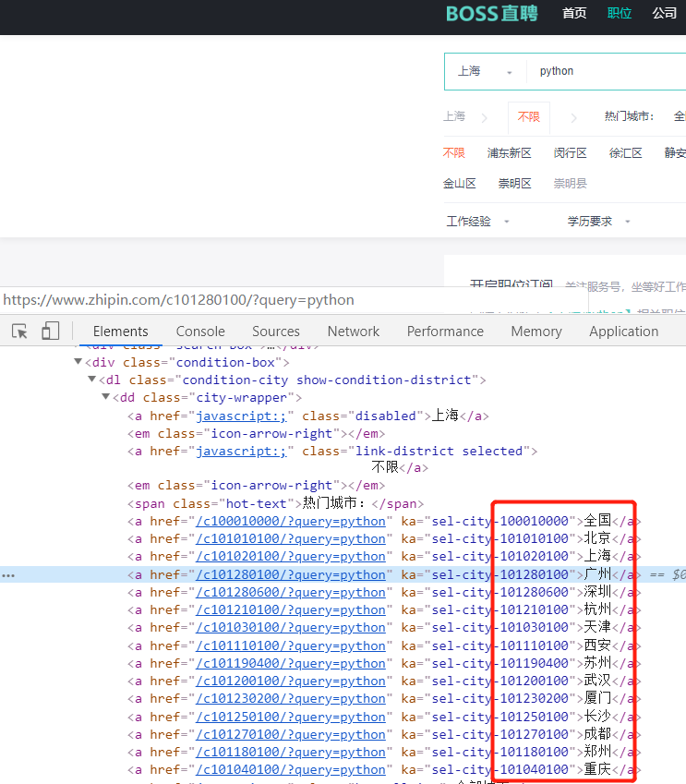This screenshot has width=686, height=784.
Task: Open the 学历要求 filter dropdown
Action: [598, 221]
